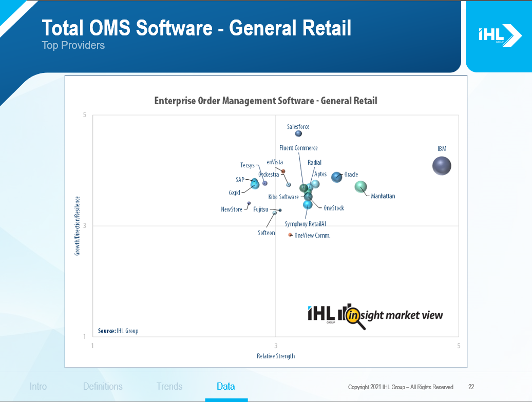Viewport: 532px width, 402px height.
Task: Click the Relative Strength axis title
Action: click(276, 356)
